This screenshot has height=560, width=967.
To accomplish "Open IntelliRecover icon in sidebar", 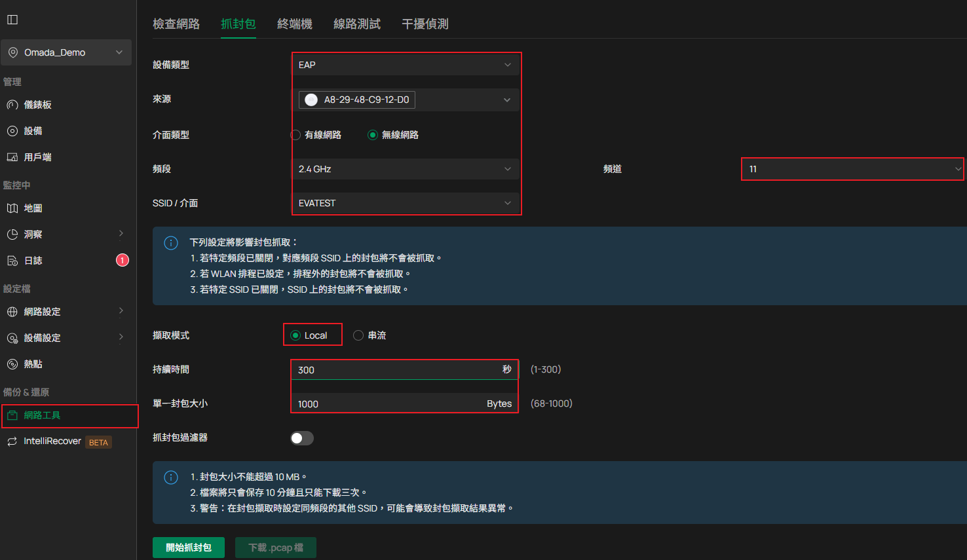I will click(12, 441).
